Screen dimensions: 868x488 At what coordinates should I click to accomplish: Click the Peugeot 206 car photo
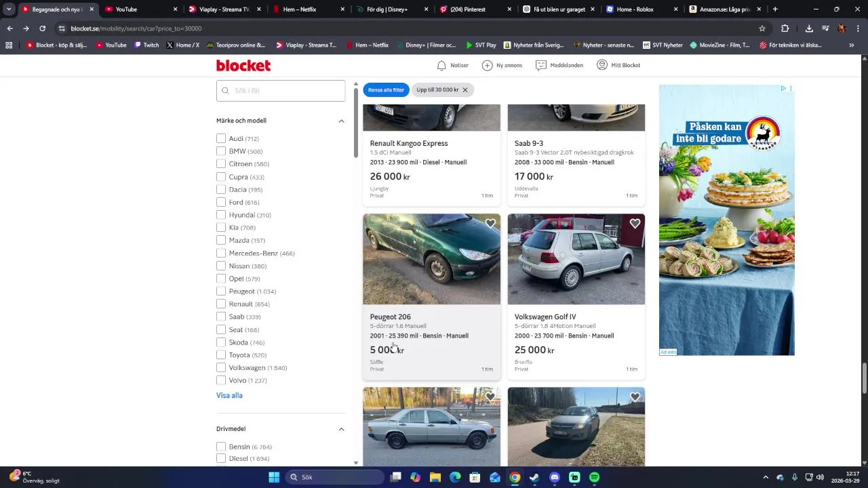click(431, 260)
